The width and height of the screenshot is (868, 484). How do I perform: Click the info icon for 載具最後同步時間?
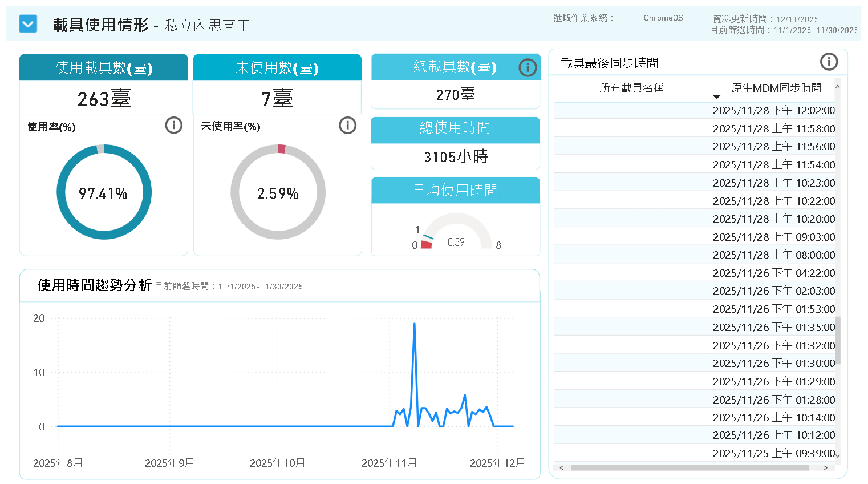[x=829, y=61]
